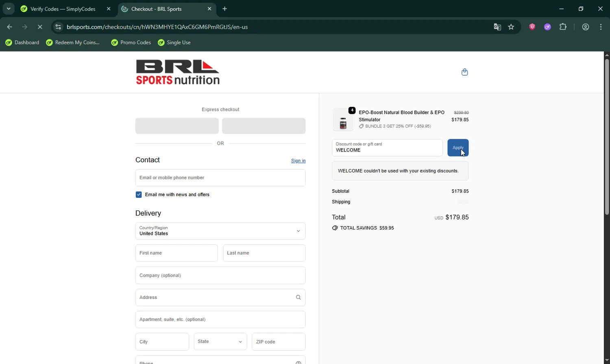
Task: Open the Redeem My Coins bookmark
Action: tap(73, 42)
